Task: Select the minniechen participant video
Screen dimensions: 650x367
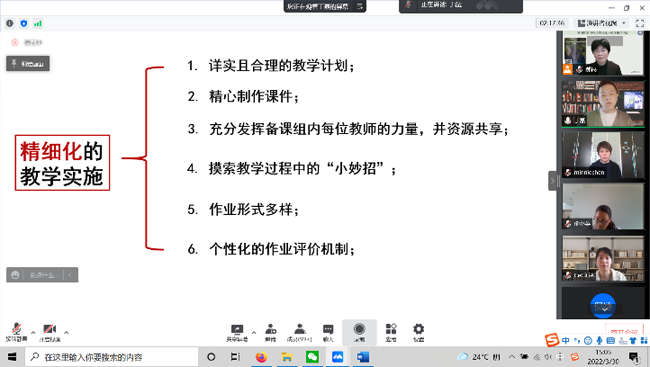Action: click(603, 155)
